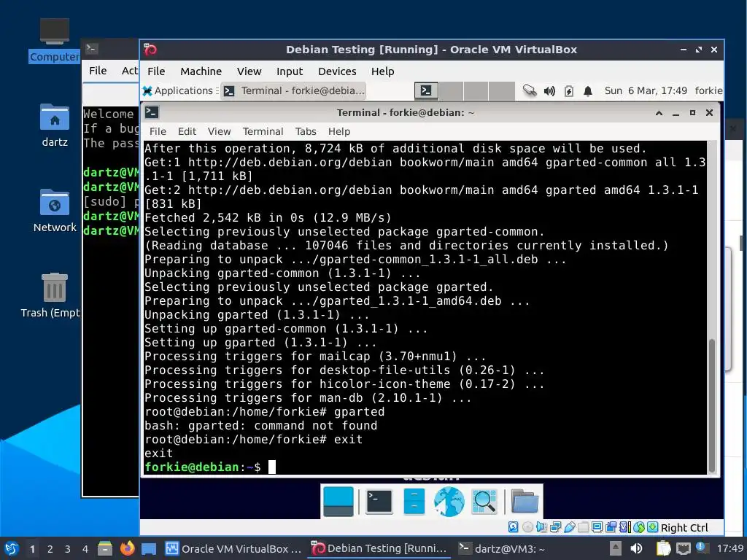Open the dartz home folder desktop icon
The height and width of the screenshot is (560, 747).
(x=54, y=125)
